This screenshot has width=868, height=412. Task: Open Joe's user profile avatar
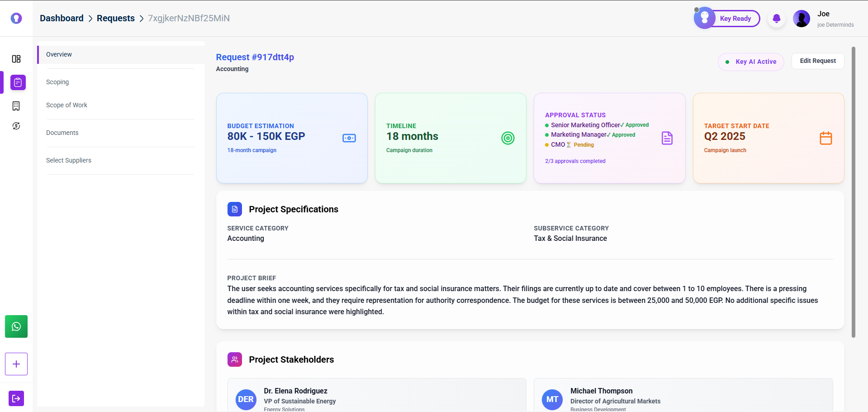pyautogui.click(x=802, y=19)
